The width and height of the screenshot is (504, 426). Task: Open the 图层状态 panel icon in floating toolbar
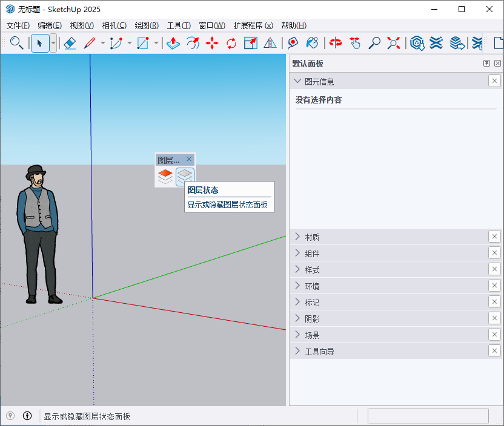[185, 176]
